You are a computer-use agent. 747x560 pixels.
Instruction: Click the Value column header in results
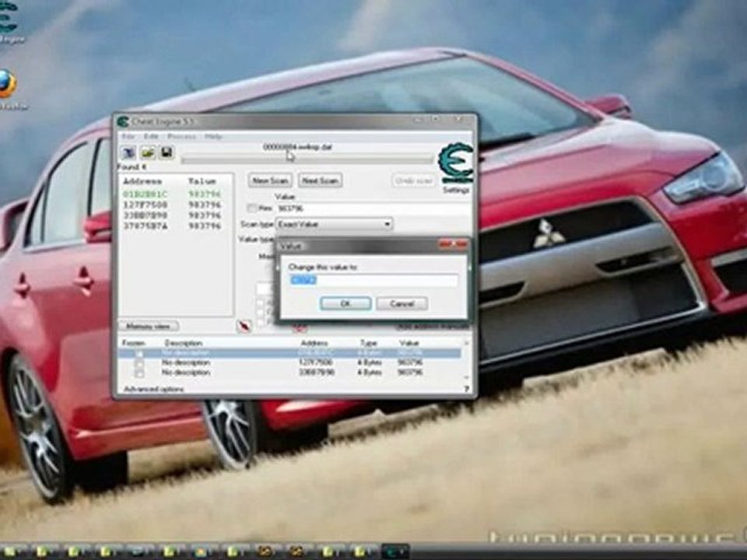(x=202, y=181)
